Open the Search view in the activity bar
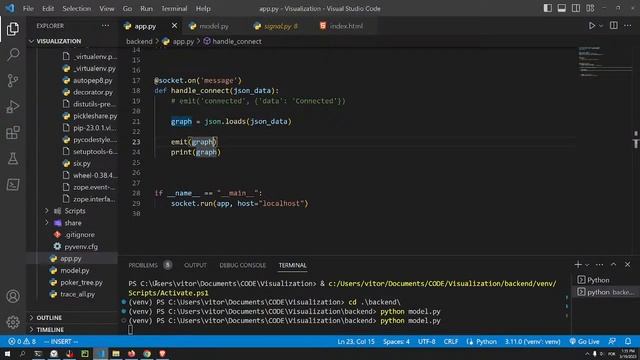This screenshot has width=640, height=360. click(x=13, y=55)
